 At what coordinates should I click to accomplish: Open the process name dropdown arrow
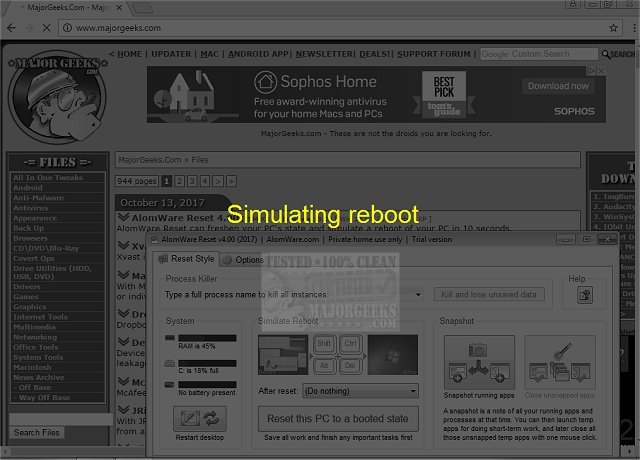(418, 294)
